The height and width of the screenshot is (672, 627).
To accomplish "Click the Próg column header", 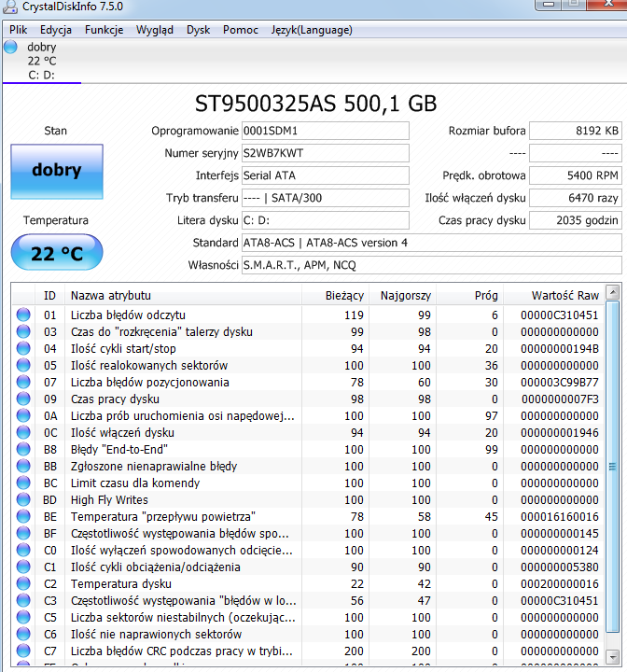I will [469, 295].
